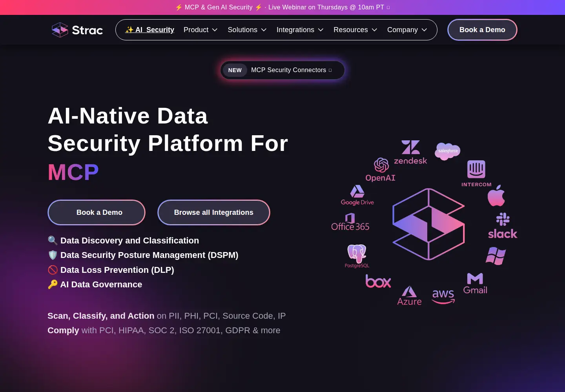Click the Salesforce cloud logo
This screenshot has width=565, height=392.
tap(448, 151)
